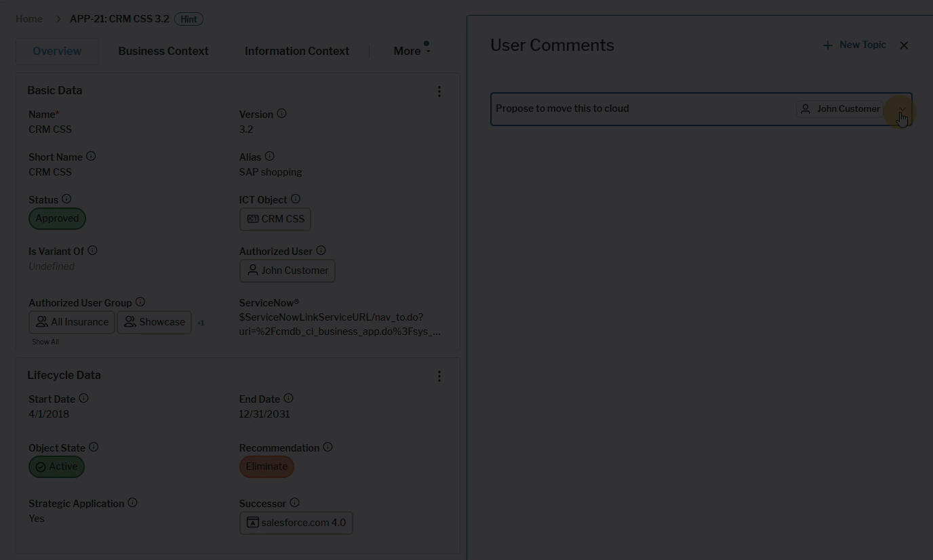Go to Home breadcrumb link
The height and width of the screenshot is (560, 933).
(29, 19)
